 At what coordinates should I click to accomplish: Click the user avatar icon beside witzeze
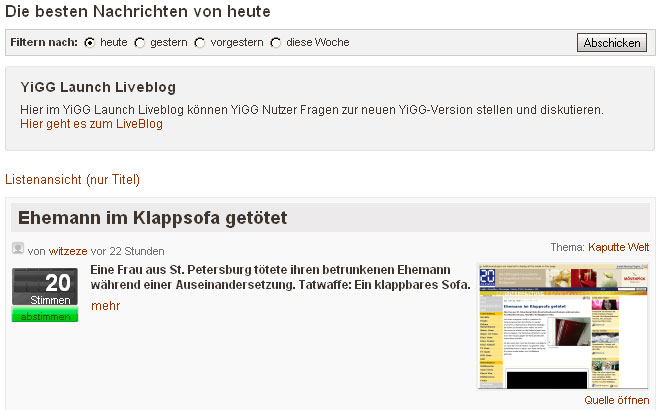click(18, 249)
